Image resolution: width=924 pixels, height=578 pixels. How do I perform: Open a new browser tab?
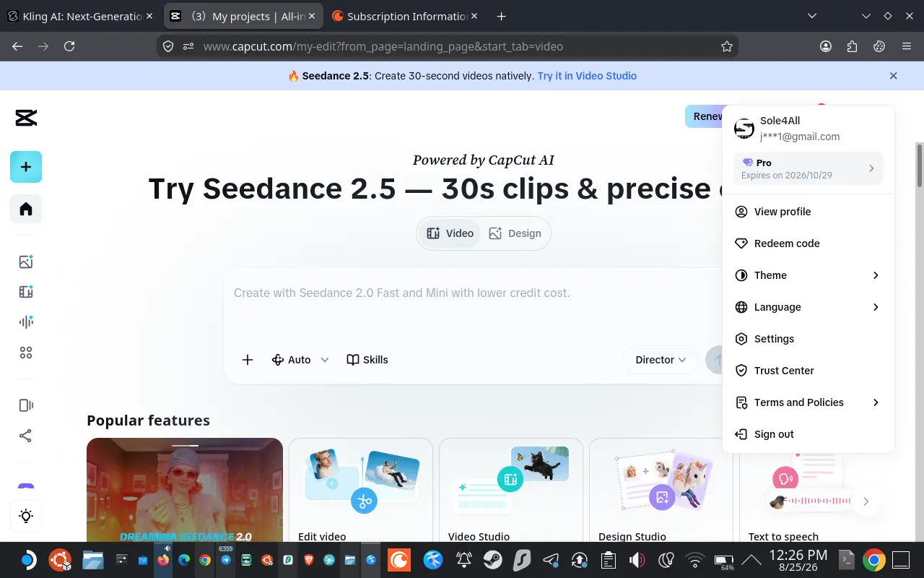[502, 16]
